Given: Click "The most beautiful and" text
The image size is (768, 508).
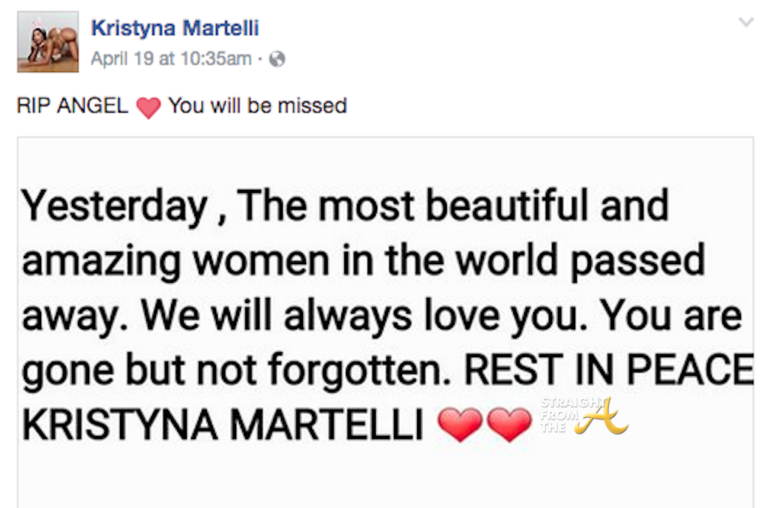Looking at the screenshot, I should pos(453,208).
